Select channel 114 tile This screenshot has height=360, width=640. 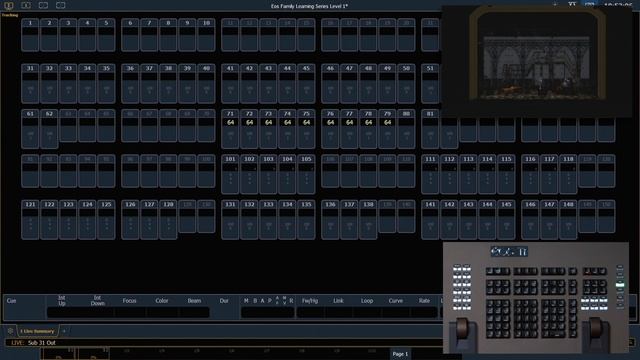pyautogui.click(x=487, y=174)
